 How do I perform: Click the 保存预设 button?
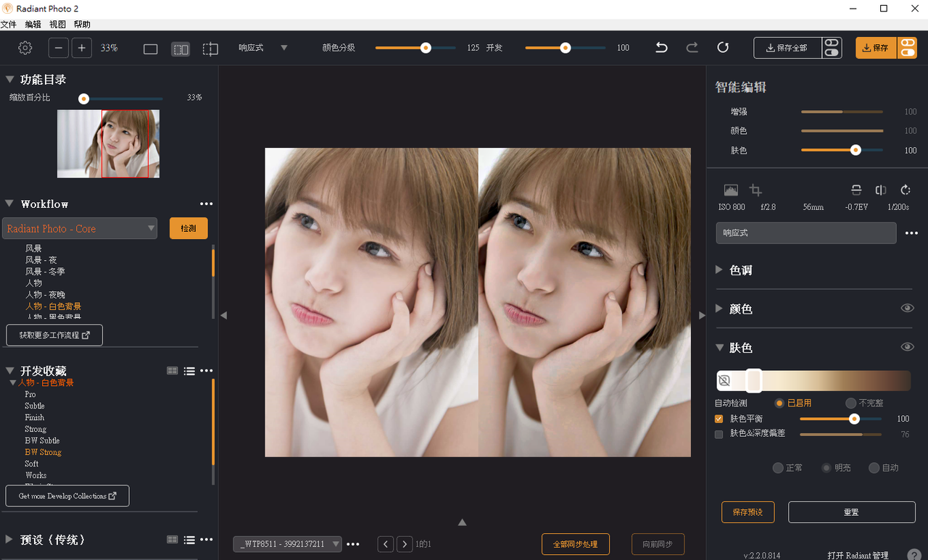pos(747,512)
